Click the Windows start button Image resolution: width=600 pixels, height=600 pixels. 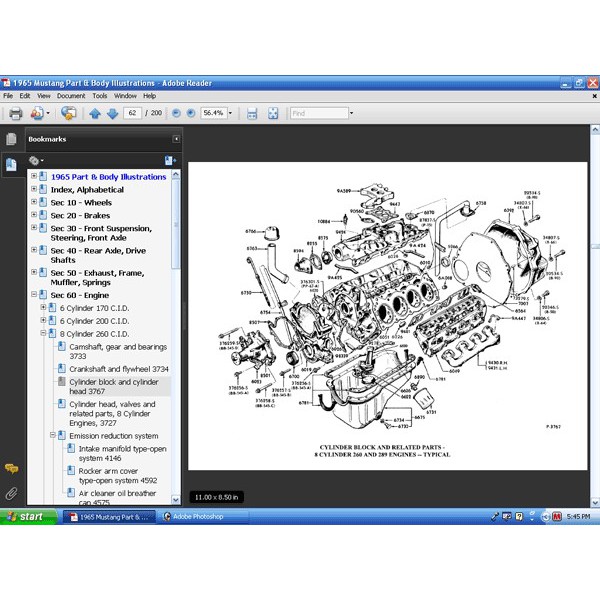pyautogui.click(x=28, y=517)
